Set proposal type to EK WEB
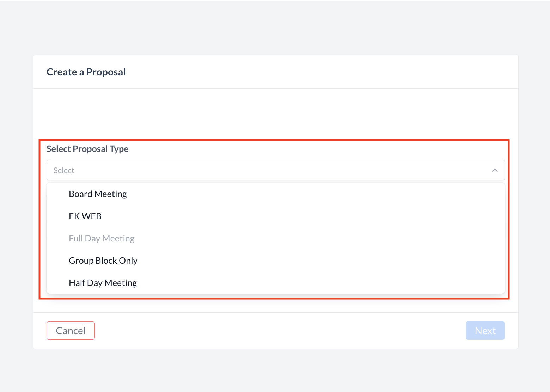 (x=85, y=216)
